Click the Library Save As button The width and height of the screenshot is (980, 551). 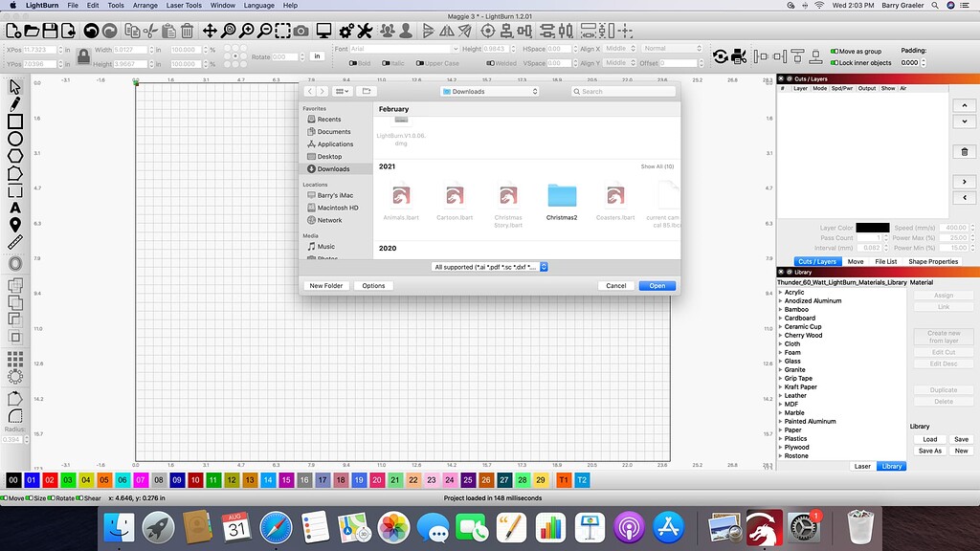pyautogui.click(x=929, y=451)
